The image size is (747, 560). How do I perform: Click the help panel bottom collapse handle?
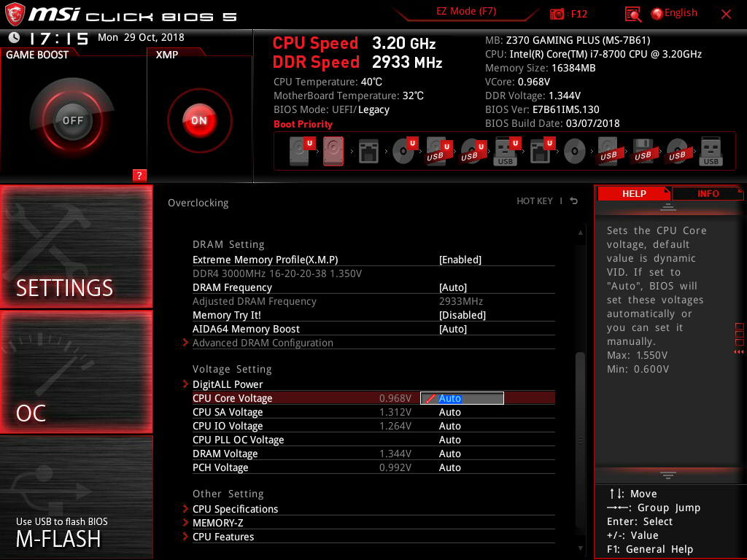click(x=667, y=475)
